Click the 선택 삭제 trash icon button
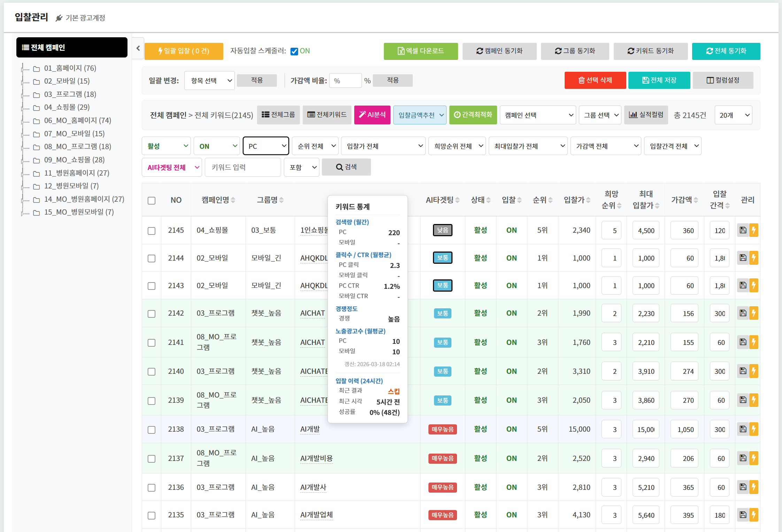The height and width of the screenshot is (532, 782). pos(595,80)
